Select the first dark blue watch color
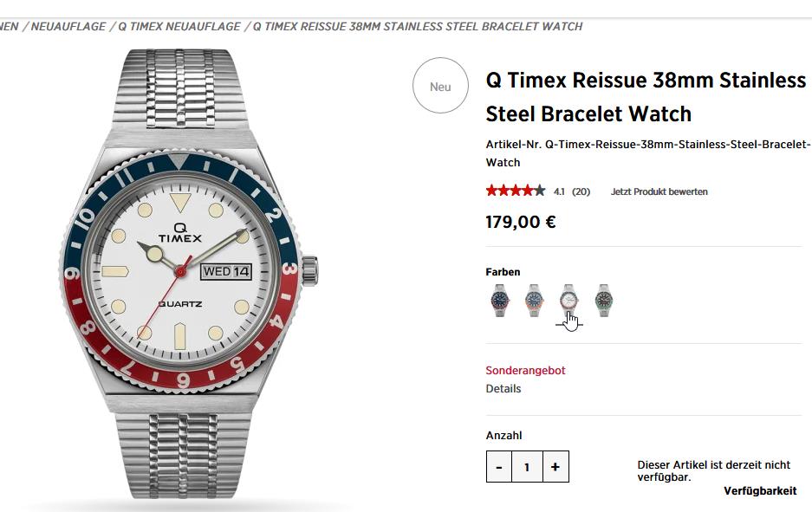 click(499, 301)
